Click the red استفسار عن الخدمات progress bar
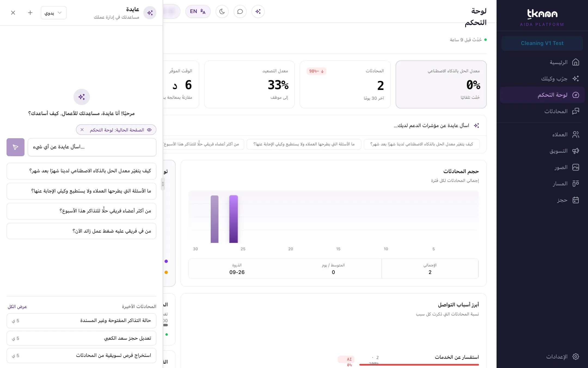This screenshot has height=368, width=588. pos(419,364)
